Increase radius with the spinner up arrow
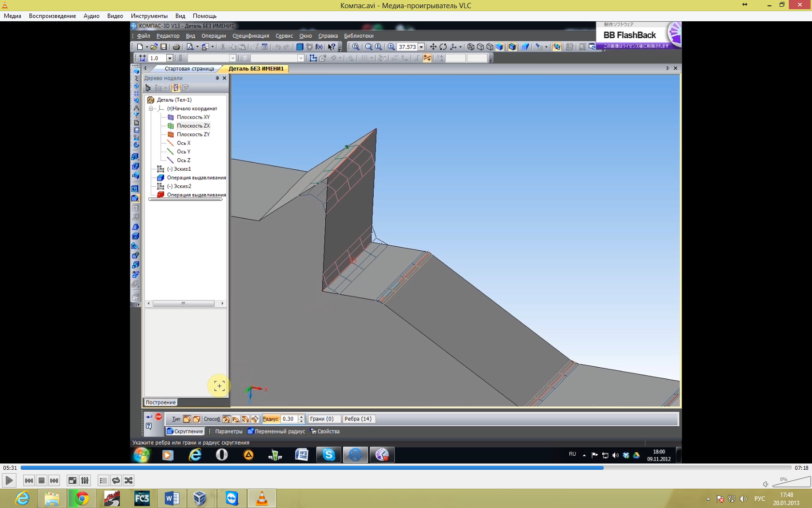Image resolution: width=812 pixels, height=508 pixels. coord(301,417)
